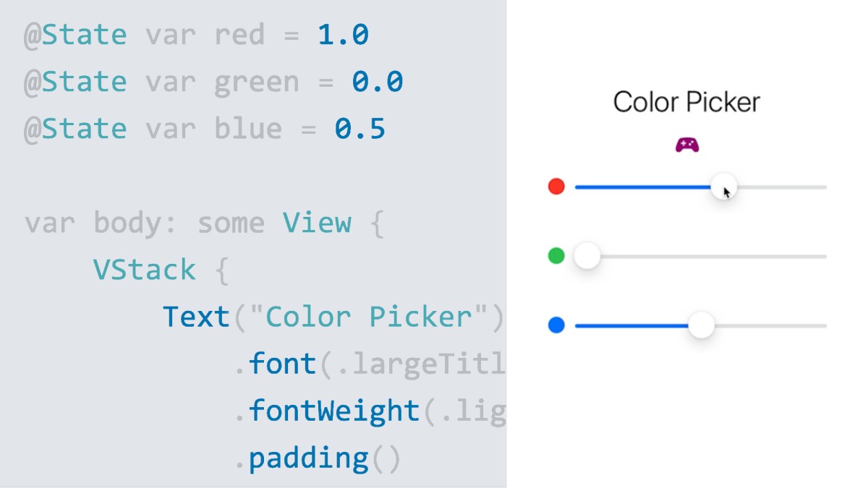Click the View keyword in body declaration

pos(317,223)
